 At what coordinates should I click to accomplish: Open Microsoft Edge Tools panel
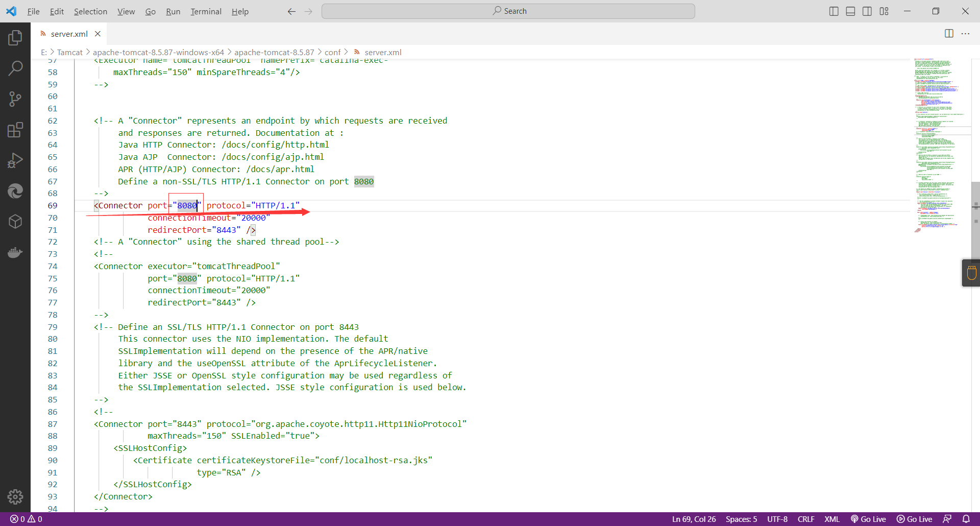point(15,191)
